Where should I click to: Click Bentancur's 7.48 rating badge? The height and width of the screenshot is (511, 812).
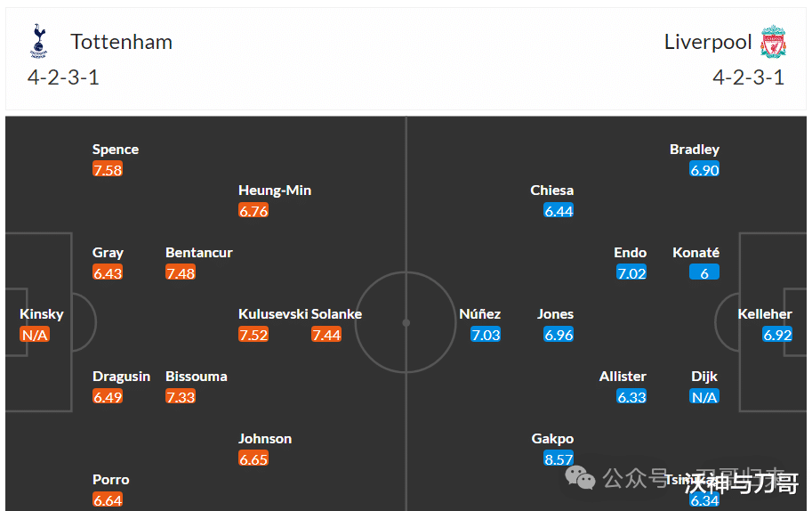tap(181, 272)
